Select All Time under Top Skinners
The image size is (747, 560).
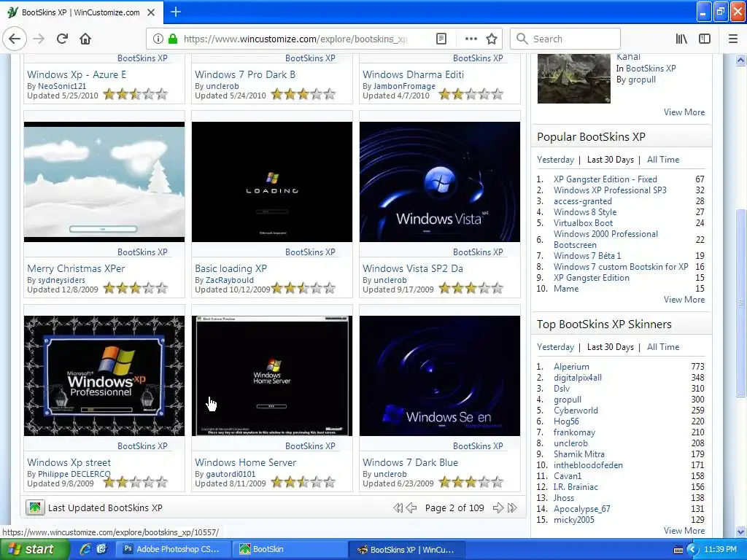coord(663,347)
